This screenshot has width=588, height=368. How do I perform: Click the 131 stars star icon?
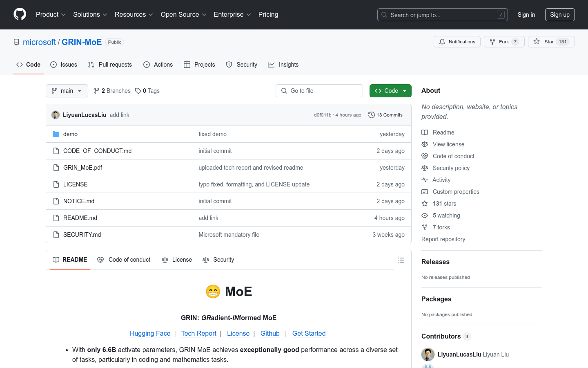(x=425, y=204)
